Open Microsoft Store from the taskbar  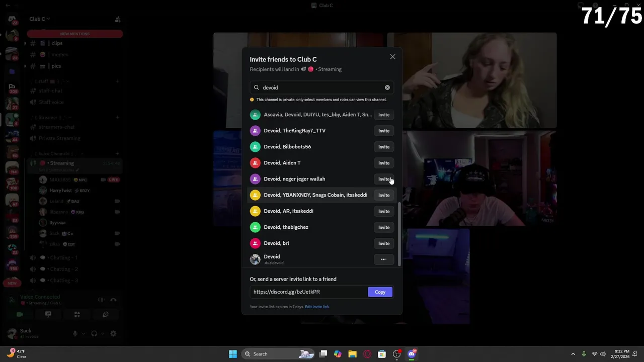pos(382,354)
